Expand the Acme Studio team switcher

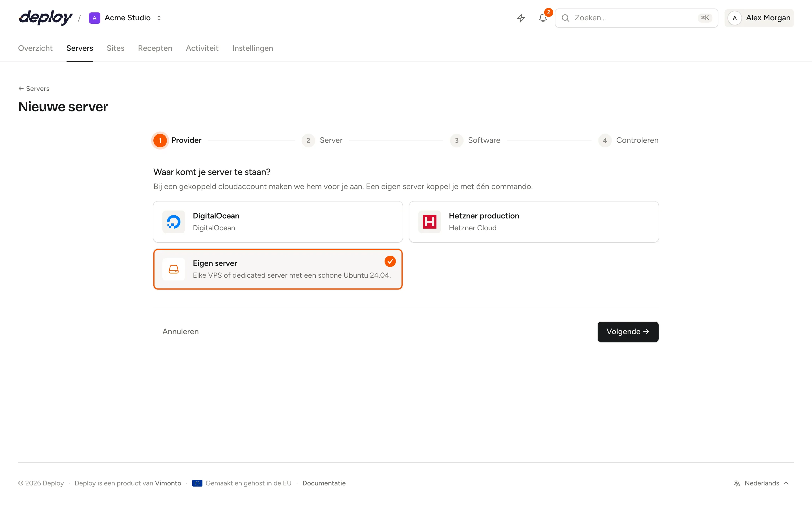[x=159, y=18]
